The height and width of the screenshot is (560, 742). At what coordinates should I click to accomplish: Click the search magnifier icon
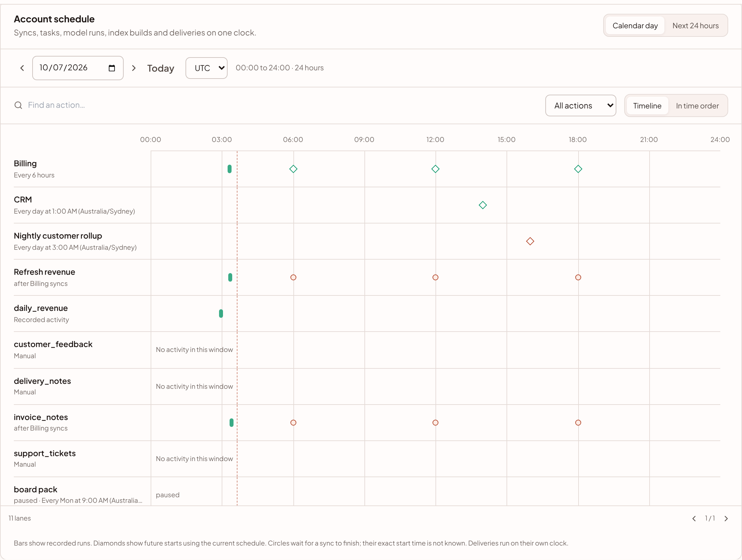coord(18,105)
